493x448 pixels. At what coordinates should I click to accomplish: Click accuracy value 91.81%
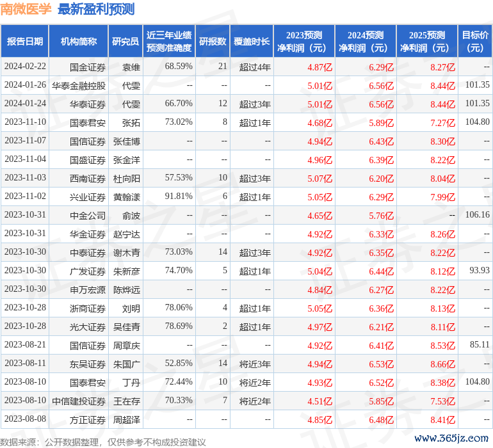(x=179, y=196)
